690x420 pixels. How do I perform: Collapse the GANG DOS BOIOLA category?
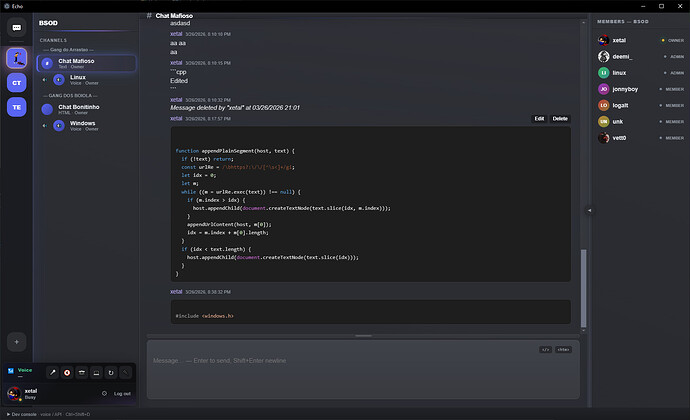70,96
